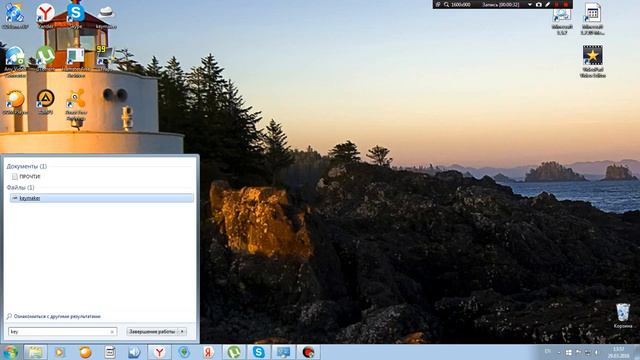Launch VideoPad Video Editor desktop shortcut

click(x=593, y=61)
